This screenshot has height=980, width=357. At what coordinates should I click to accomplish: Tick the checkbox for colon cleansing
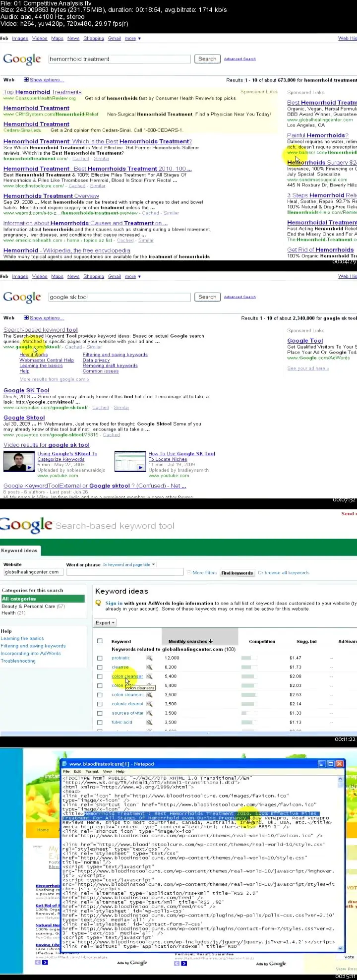[x=100, y=695]
